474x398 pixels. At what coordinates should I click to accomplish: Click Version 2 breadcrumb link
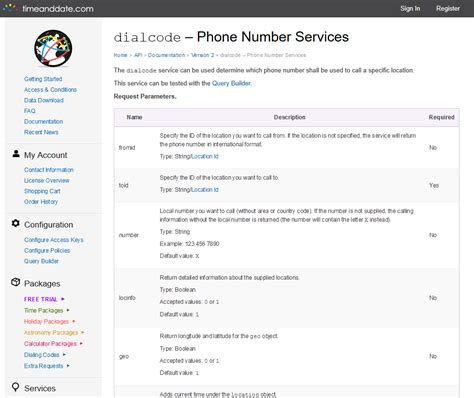202,55
